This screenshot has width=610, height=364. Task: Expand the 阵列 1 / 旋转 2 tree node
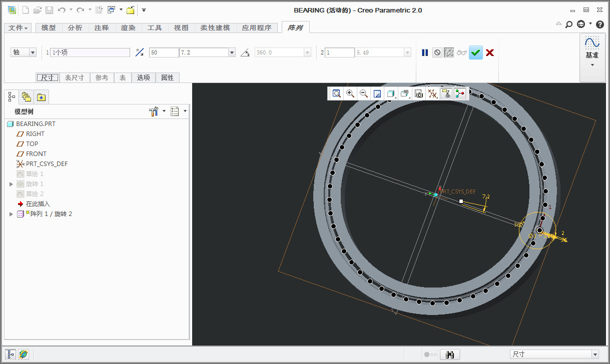[x=12, y=214]
